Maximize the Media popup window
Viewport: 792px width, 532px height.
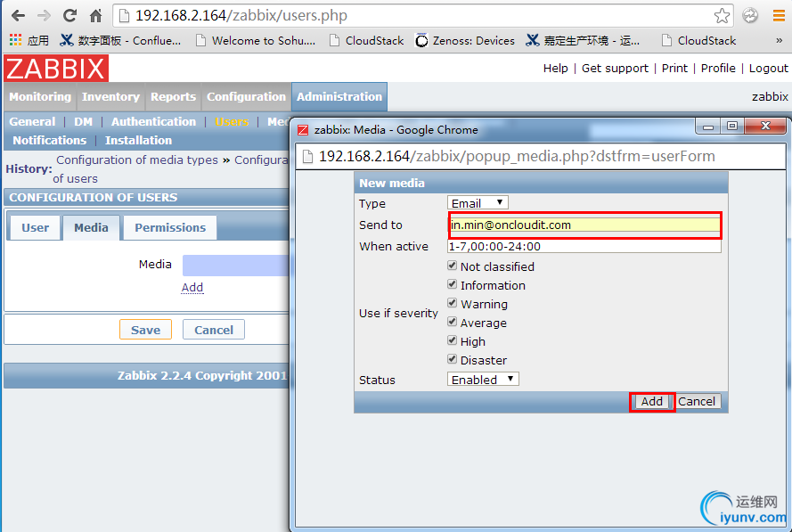[732, 127]
